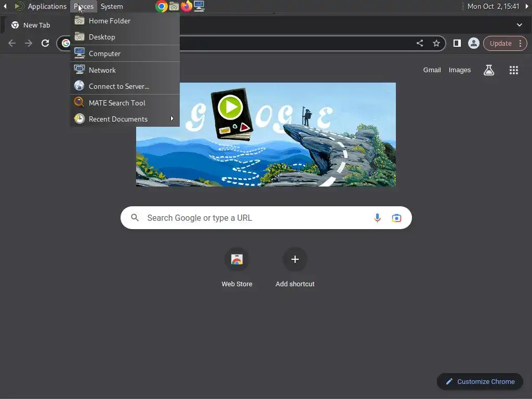Click the Computer icon in Places menu
Screen dimensions: 532x399
point(79,53)
